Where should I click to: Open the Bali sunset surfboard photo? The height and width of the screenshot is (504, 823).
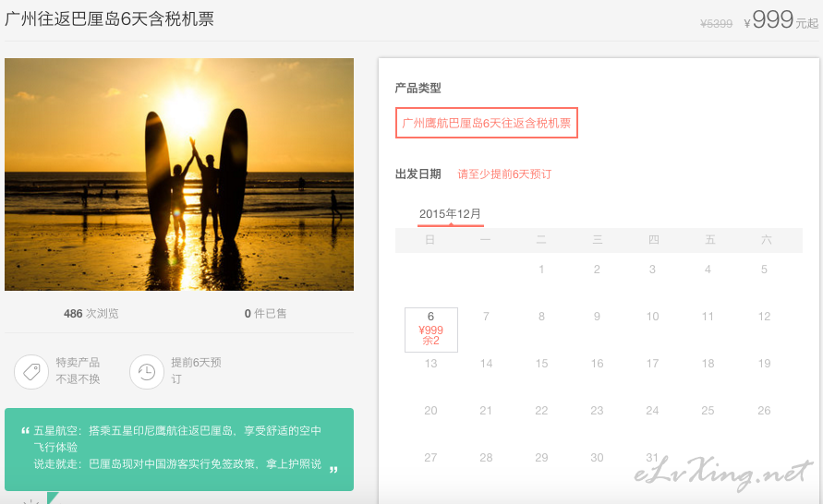[x=179, y=174]
